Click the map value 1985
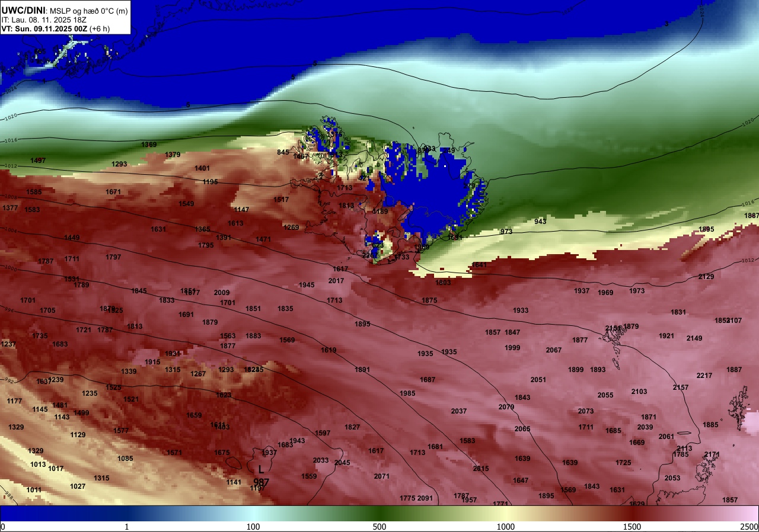The width and height of the screenshot is (759, 532). [x=407, y=393]
